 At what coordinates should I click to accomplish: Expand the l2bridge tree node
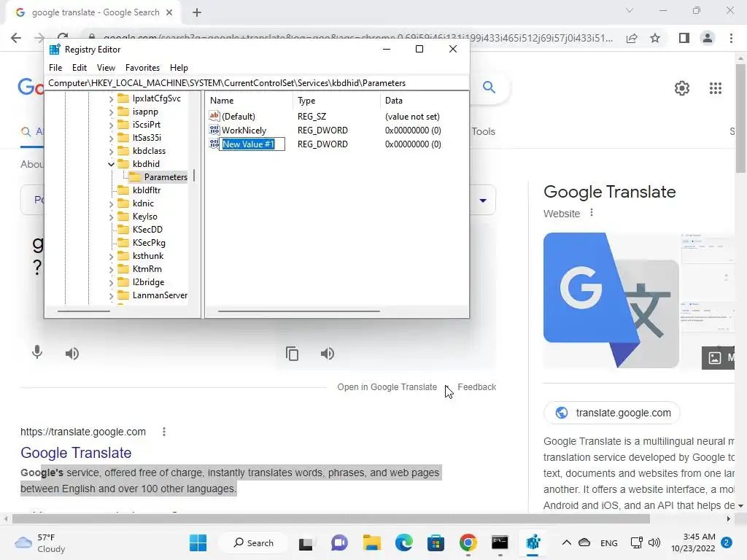[111, 282]
